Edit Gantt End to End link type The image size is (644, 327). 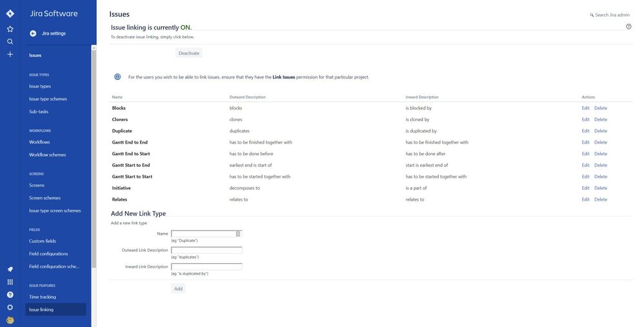pos(586,142)
